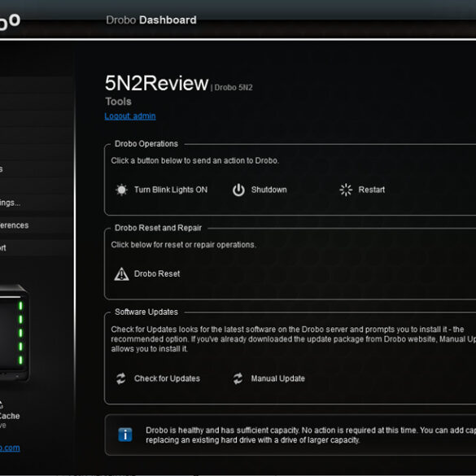476x476 pixels.
Task: Click the 'Drobo 5N2' model text
Action: click(x=234, y=88)
